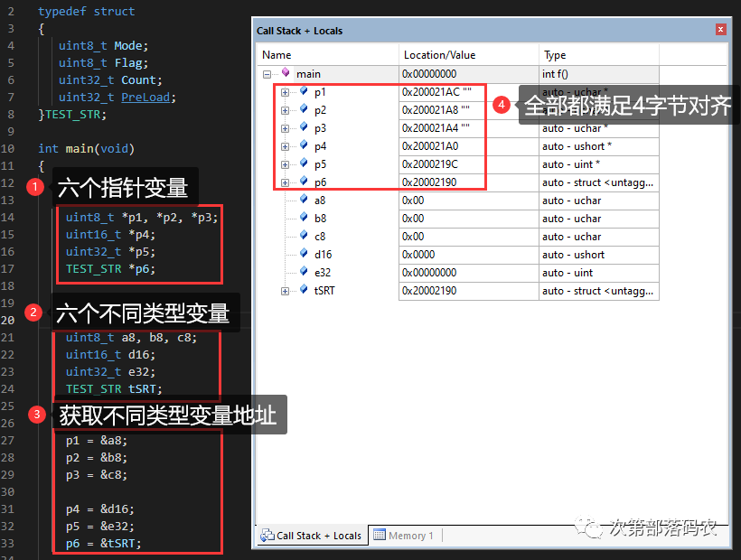Click value 0x200021A8 of p2
Image resolution: width=741 pixels, height=560 pixels.
(x=430, y=110)
